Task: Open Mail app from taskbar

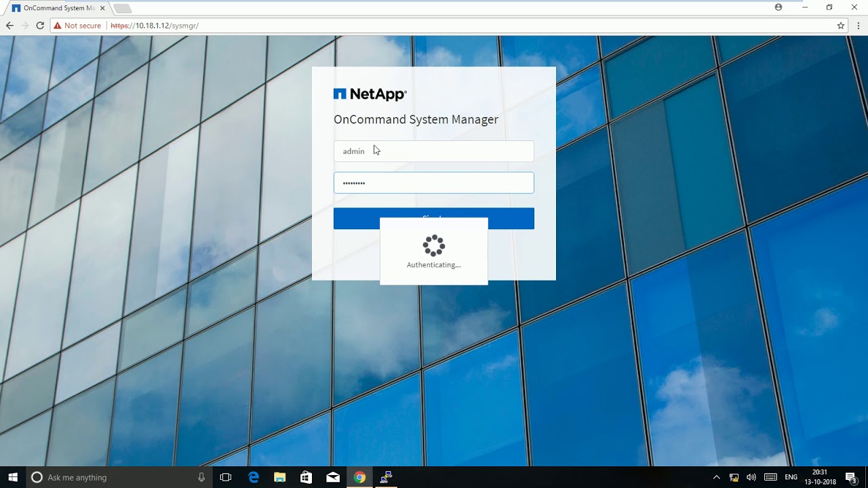Action: [x=333, y=477]
